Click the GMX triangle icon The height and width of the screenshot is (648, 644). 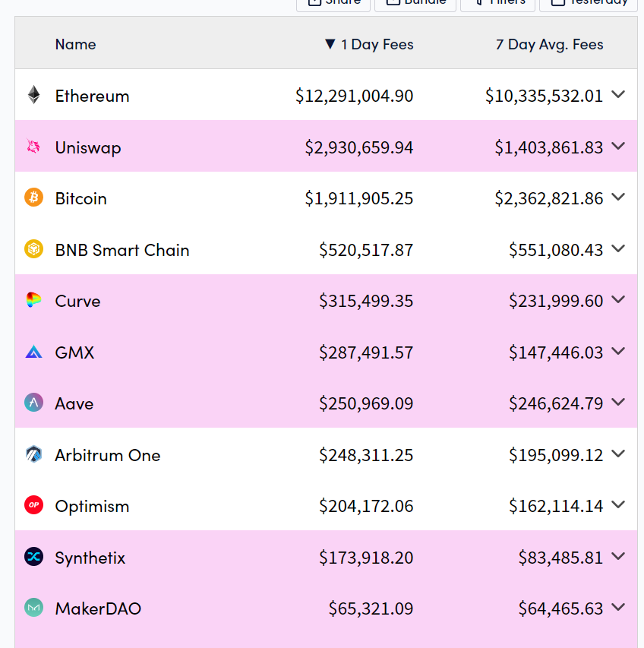click(34, 352)
